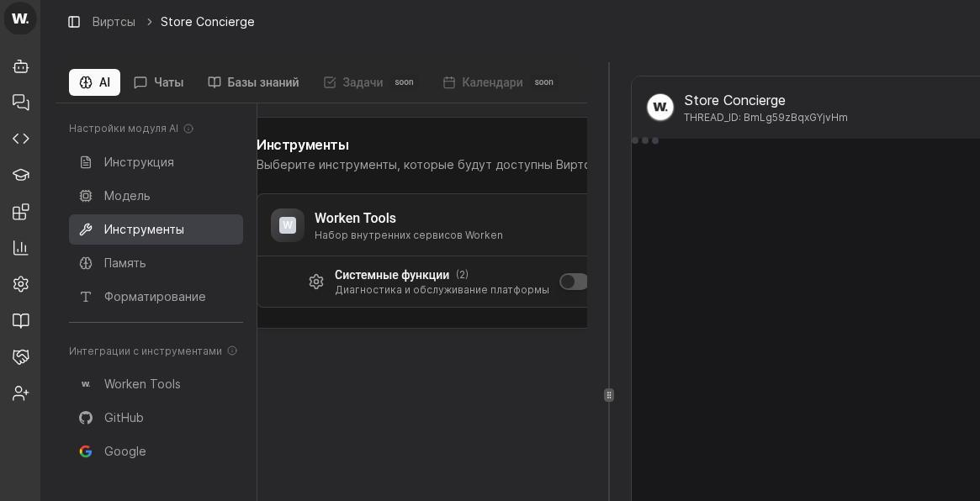The image size is (980, 501).
Task: Open the bot/agents icon in the left rail
Action: [x=20, y=66]
